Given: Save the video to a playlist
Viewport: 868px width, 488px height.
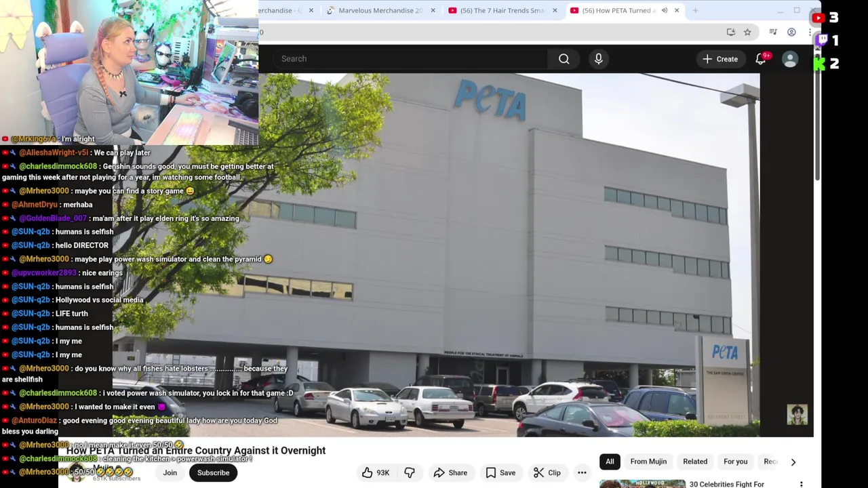Looking at the screenshot, I should 500,473.
